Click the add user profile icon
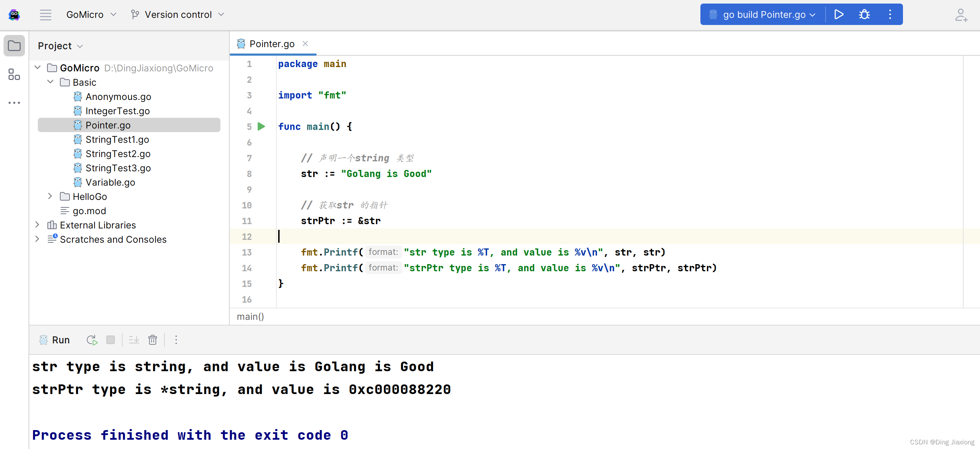The width and height of the screenshot is (980, 449). [961, 15]
